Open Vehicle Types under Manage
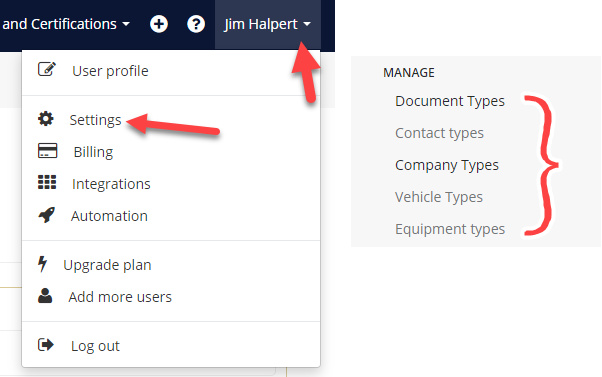This screenshot has height=377, width=602. point(439,197)
